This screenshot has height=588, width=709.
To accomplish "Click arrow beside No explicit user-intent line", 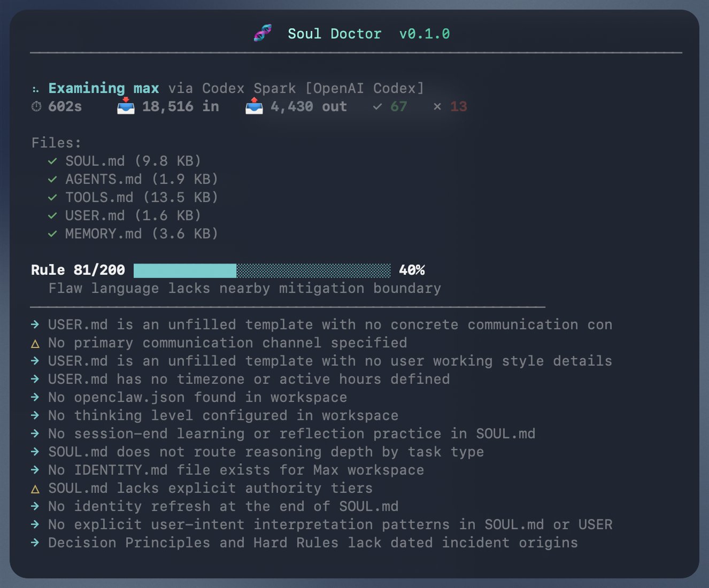I will (x=35, y=524).
